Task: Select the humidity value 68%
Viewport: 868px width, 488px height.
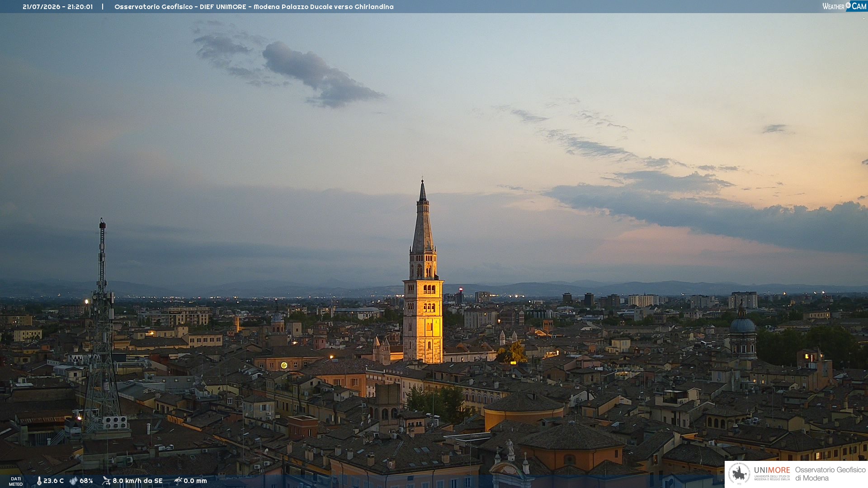Action: click(x=86, y=481)
